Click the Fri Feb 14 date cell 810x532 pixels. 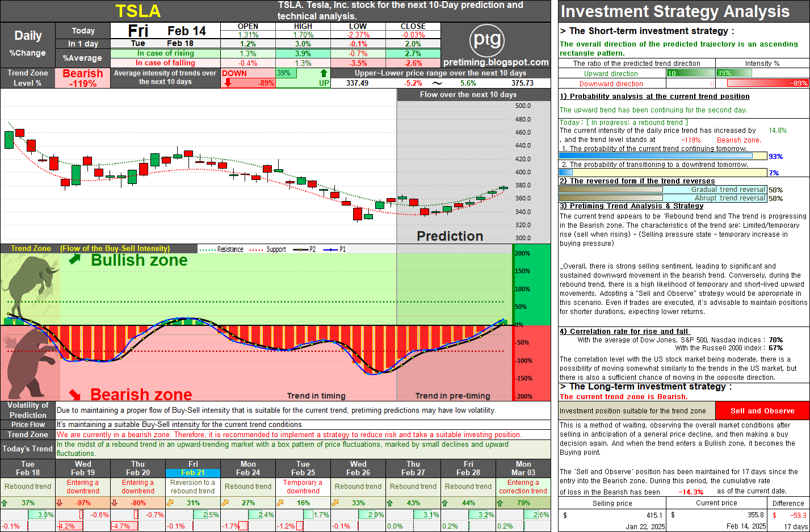pos(166,31)
